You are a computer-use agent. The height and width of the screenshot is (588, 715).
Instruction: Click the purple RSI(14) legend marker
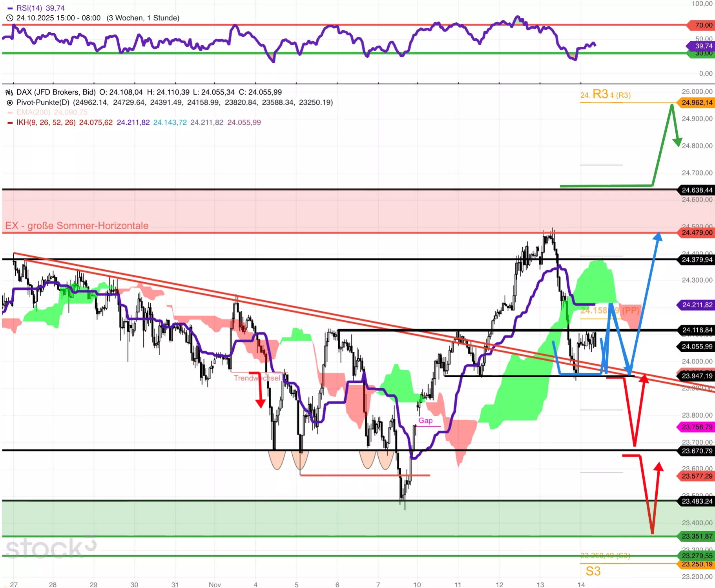tap(10, 8)
